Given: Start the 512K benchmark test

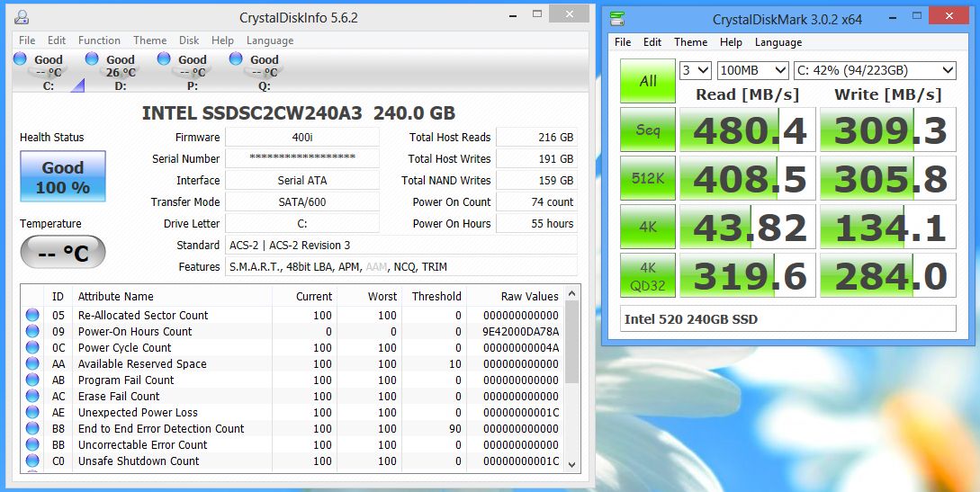Looking at the screenshot, I should [648, 178].
